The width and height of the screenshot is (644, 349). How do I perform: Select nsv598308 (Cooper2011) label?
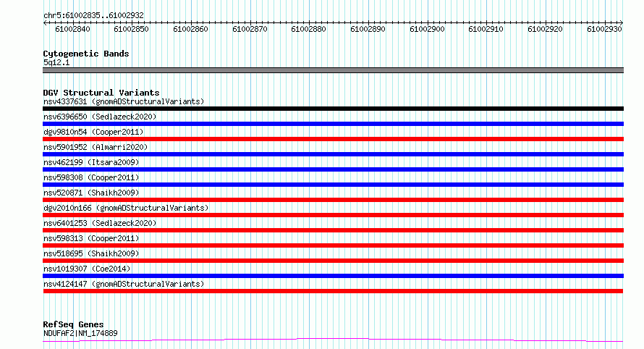pos(91,177)
